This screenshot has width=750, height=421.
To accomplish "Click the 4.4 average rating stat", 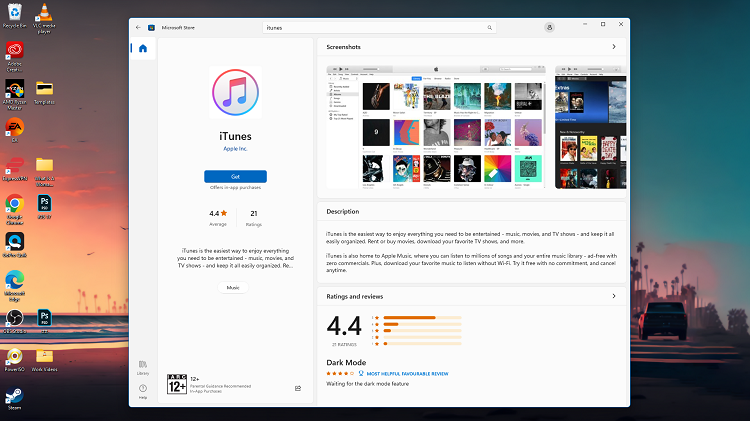I will (x=218, y=218).
